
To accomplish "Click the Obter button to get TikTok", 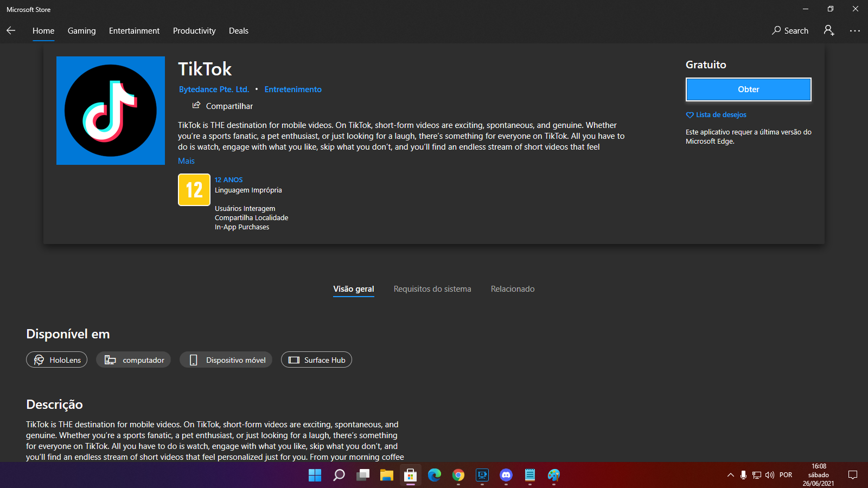I will pos(749,89).
